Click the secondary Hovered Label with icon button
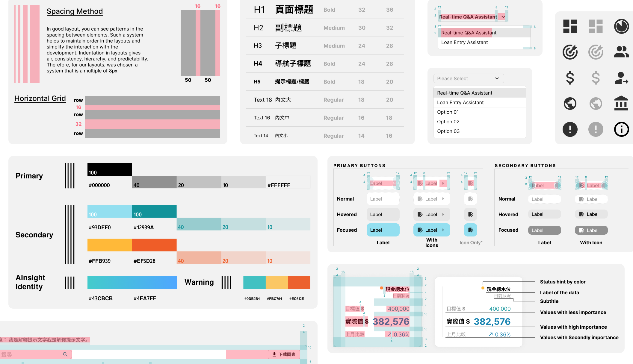The image size is (633, 364). pyautogui.click(x=591, y=214)
